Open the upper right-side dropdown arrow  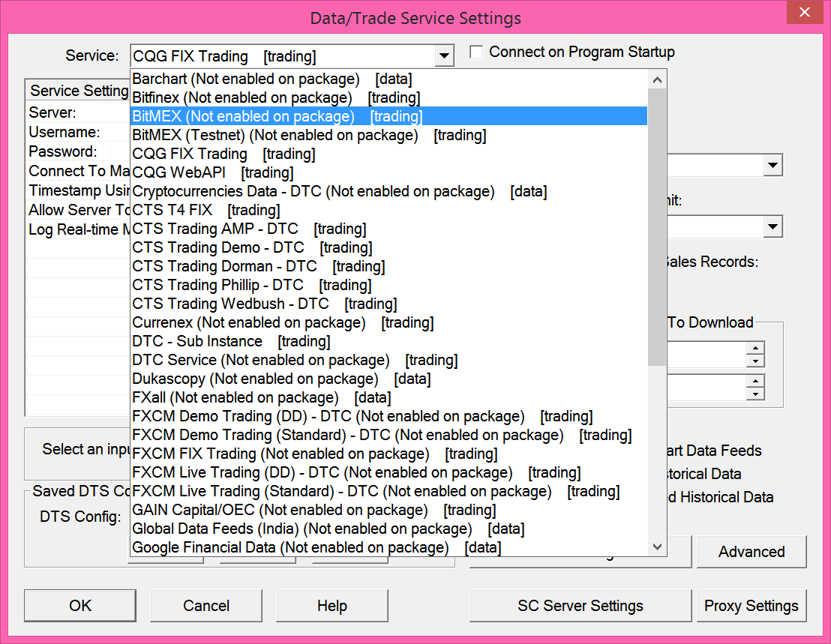[x=773, y=165]
